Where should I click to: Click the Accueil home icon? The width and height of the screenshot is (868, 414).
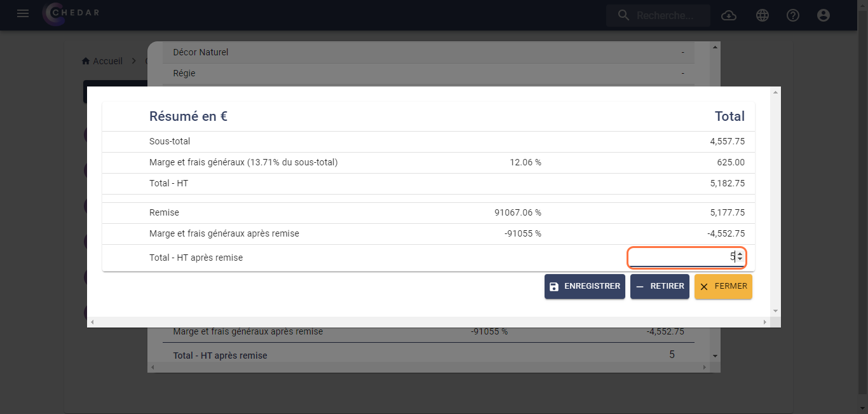[86, 61]
